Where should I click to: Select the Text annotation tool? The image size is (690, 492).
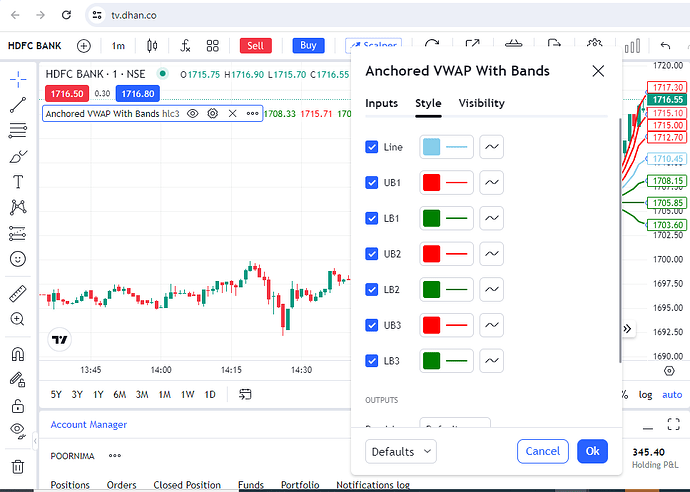point(18,182)
